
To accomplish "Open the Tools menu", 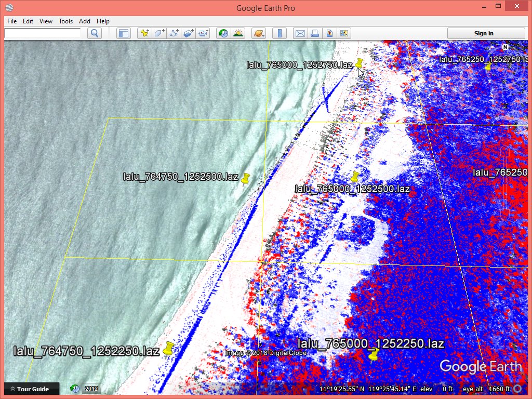I will pos(66,21).
